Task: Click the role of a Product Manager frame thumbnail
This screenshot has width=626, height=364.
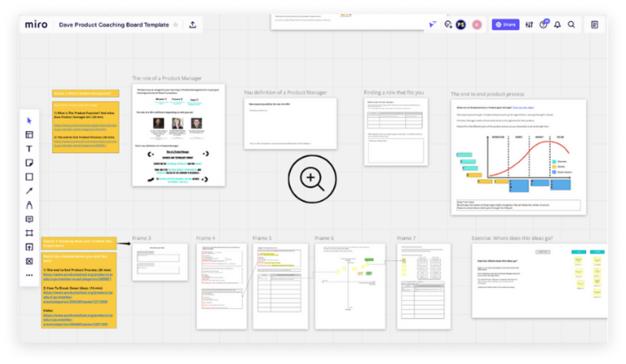Action: [x=179, y=135]
